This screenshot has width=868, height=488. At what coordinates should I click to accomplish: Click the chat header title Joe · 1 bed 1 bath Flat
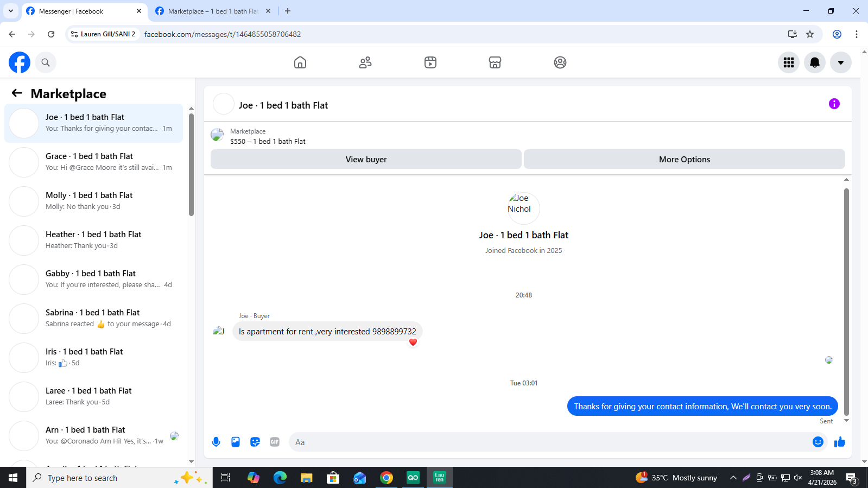[283, 105]
